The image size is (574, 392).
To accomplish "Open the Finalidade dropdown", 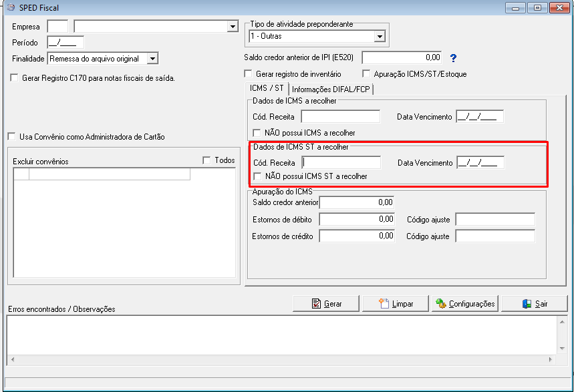I will (152, 59).
